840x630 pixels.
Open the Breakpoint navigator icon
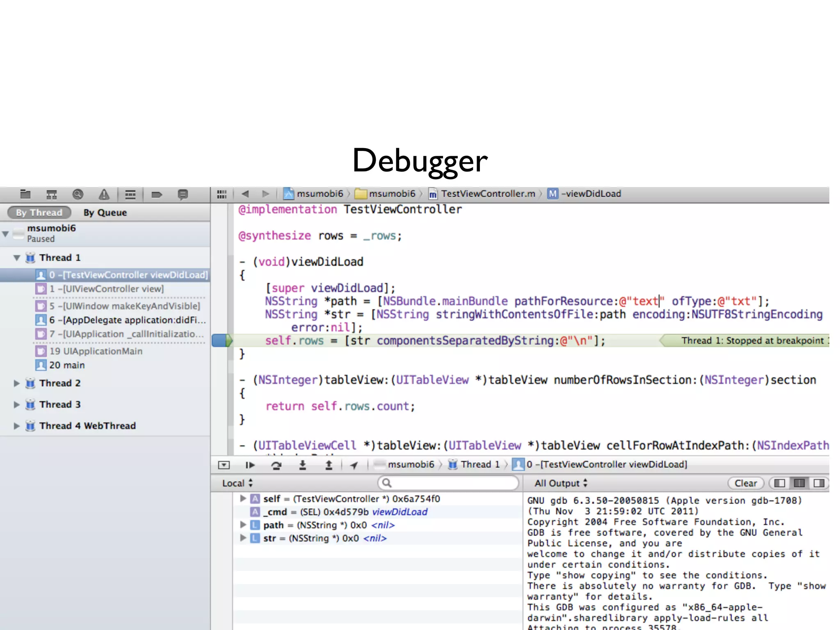coord(156,194)
